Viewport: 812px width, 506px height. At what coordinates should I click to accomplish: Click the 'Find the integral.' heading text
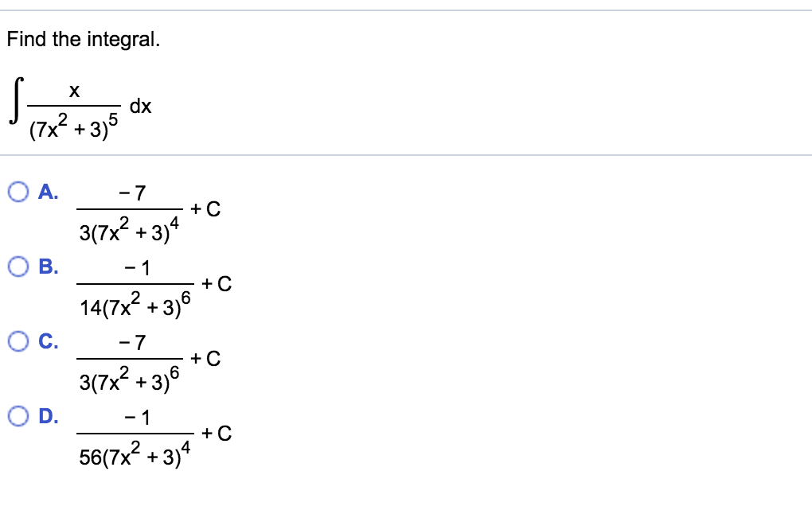click(82, 39)
